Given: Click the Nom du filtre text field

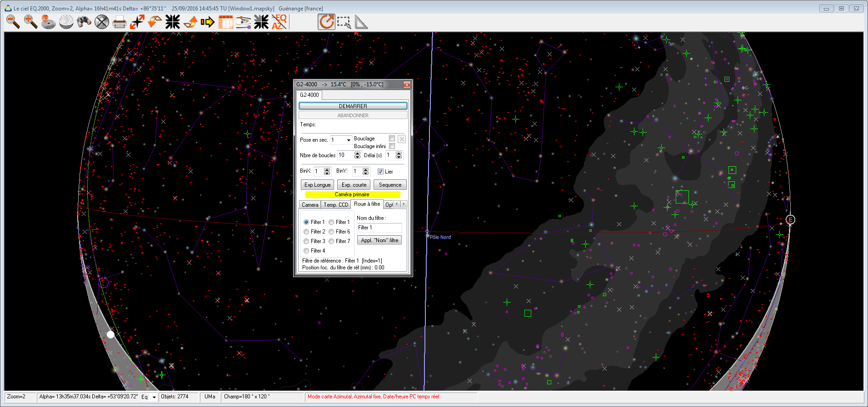Looking at the screenshot, I should [379, 228].
